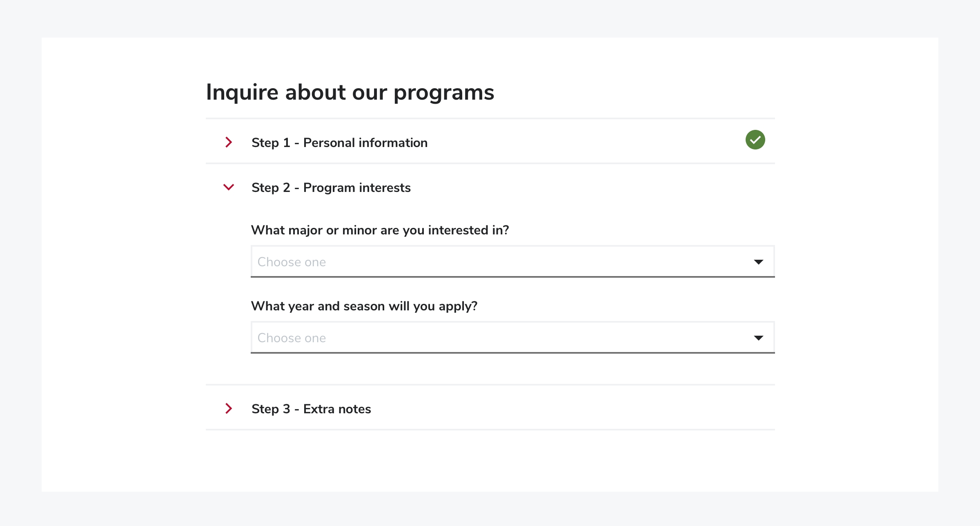Open the major or minor interest dropdown

512,261
